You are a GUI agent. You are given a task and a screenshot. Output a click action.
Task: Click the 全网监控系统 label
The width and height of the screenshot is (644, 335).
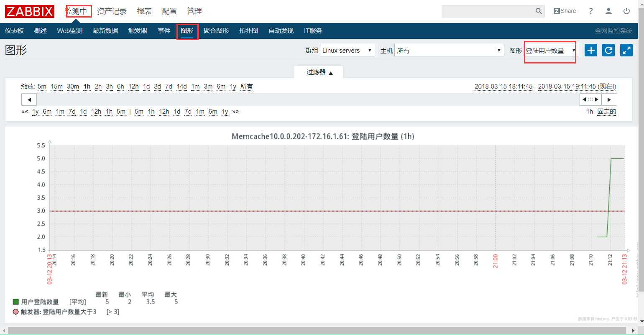[x=613, y=31]
